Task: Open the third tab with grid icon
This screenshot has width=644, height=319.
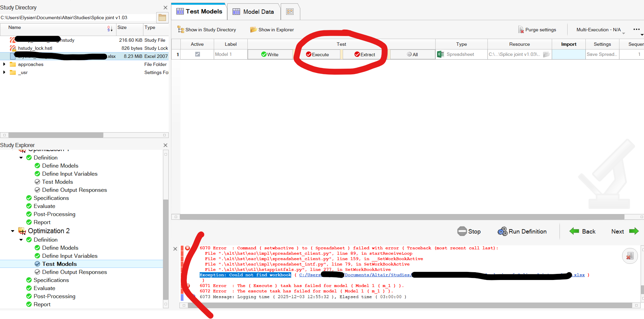Action: click(x=290, y=12)
